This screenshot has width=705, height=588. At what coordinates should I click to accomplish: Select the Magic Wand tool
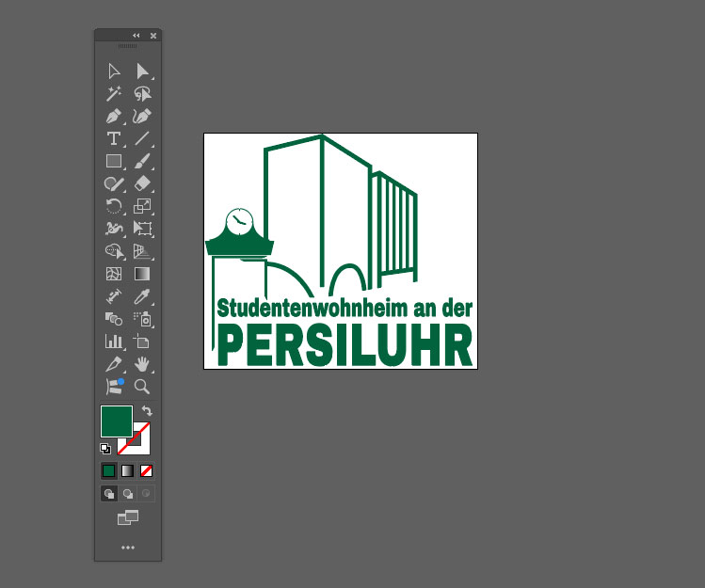click(x=114, y=93)
